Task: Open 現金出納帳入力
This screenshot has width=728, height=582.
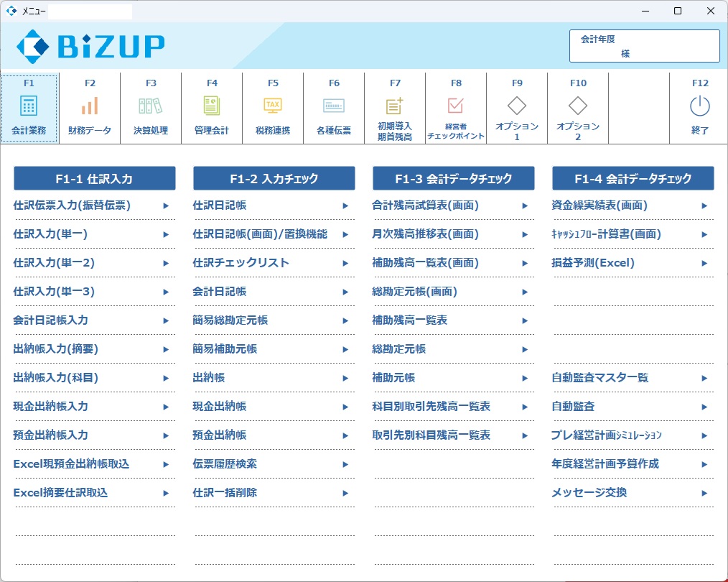Action: [x=50, y=407]
